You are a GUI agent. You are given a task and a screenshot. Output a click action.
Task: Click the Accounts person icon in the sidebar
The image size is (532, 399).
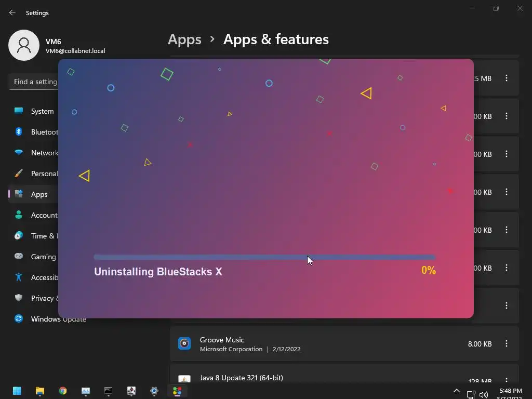click(x=19, y=215)
